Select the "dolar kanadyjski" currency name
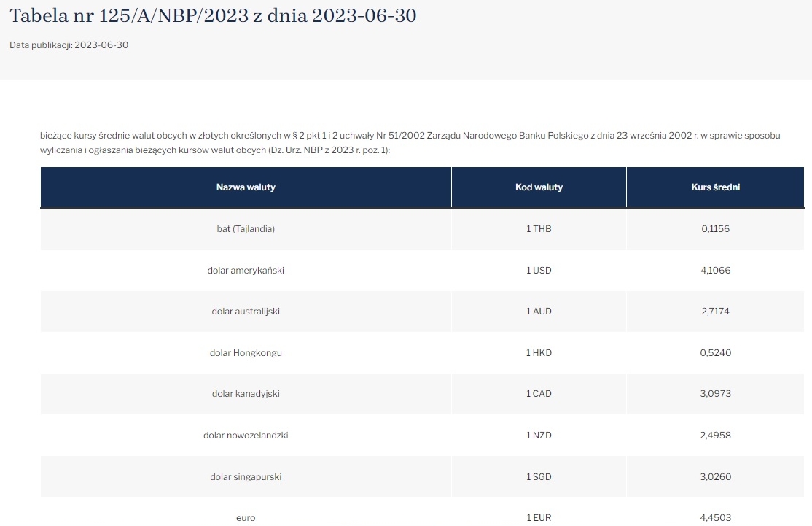Image resolution: width=812 pixels, height=526 pixels. [x=246, y=394]
